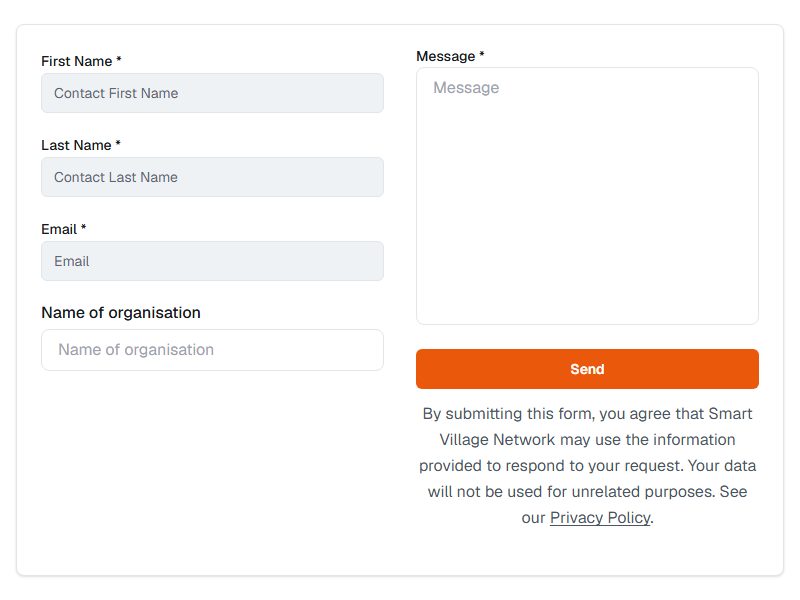
Task: Open the Privacy Policy link
Action: tap(600, 518)
